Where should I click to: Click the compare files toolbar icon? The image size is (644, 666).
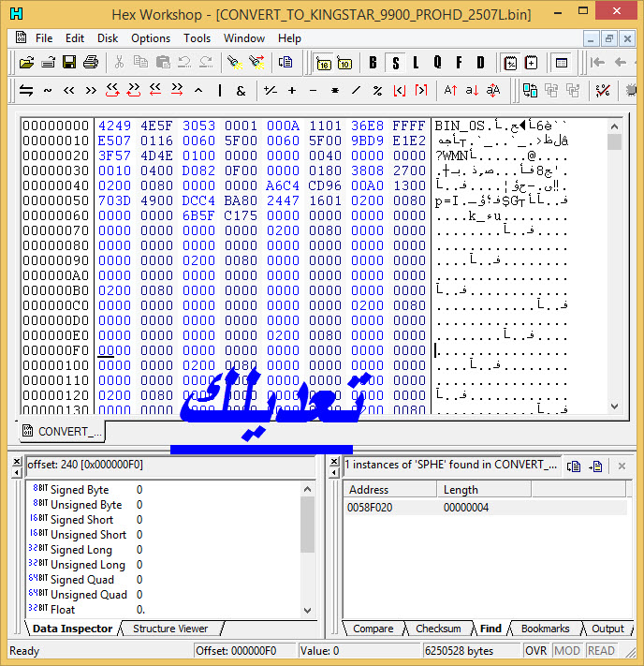[530, 91]
